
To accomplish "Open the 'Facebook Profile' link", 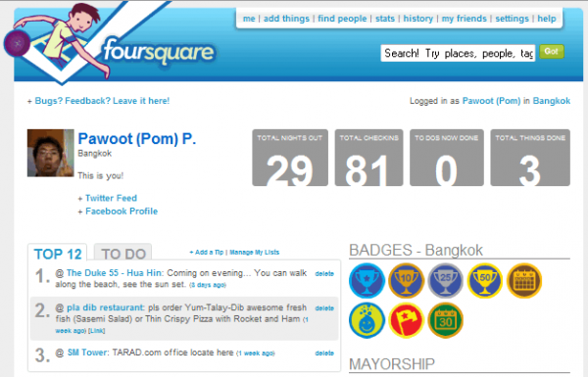I will click(x=122, y=212).
